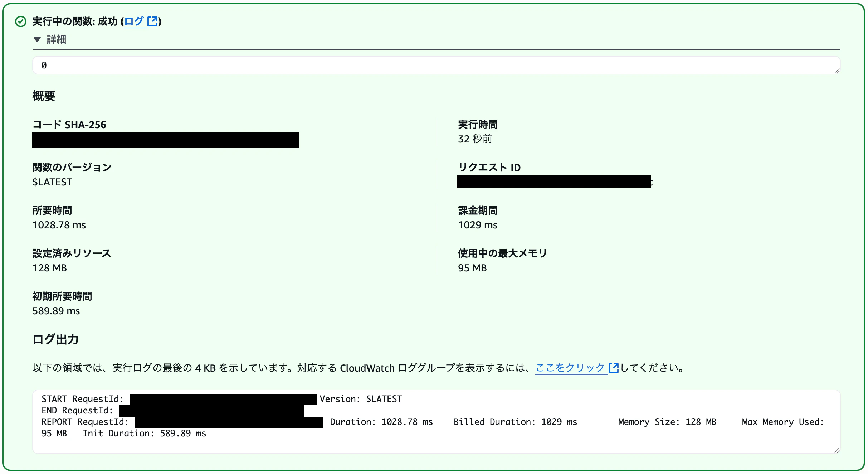The image size is (868, 474).
Task: Click the log output resize handle
Action: [x=837, y=450]
